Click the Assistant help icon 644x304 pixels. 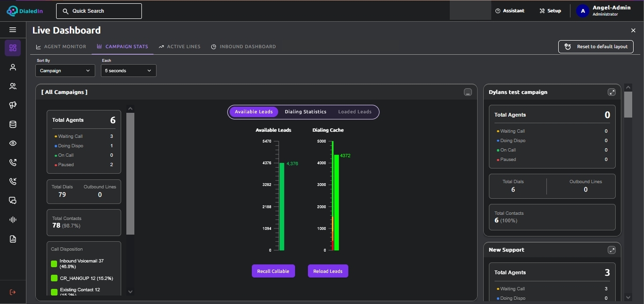coord(498,11)
